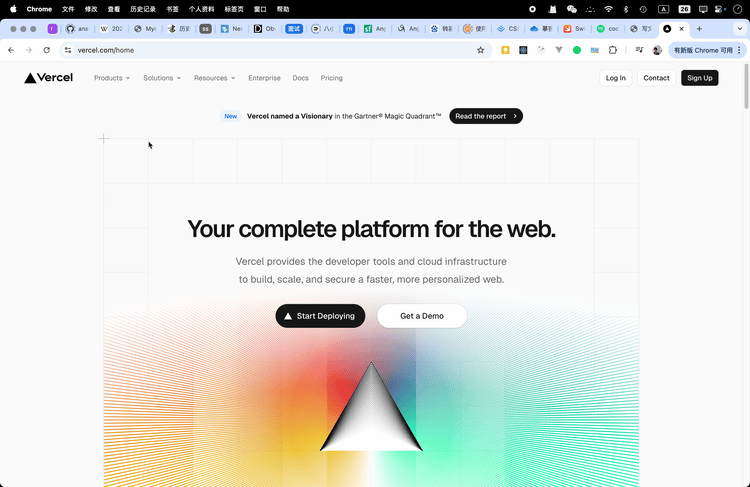The width and height of the screenshot is (750, 487).
Task: Open Control Center icon in menu bar
Action: [719, 9]
